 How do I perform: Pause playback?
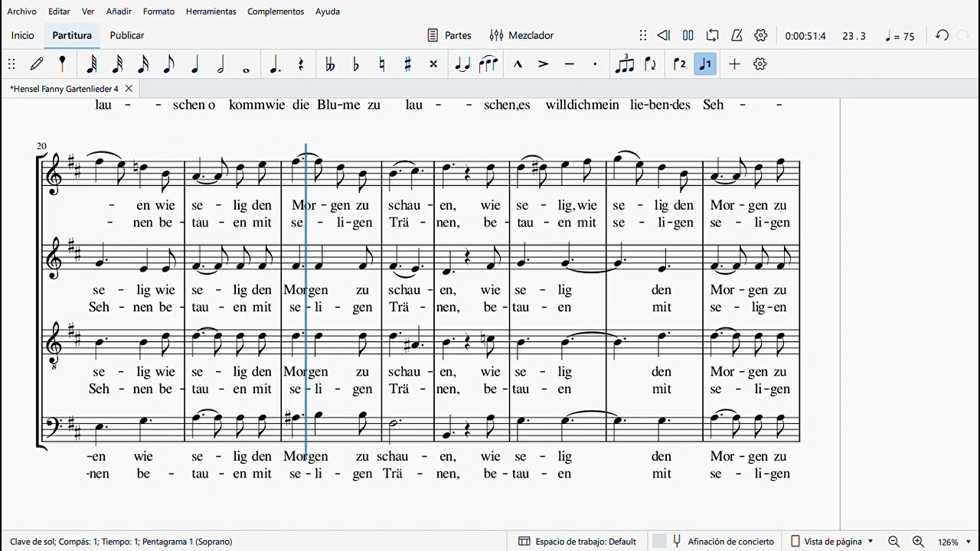pyautogui.click(x=688, y=35)
